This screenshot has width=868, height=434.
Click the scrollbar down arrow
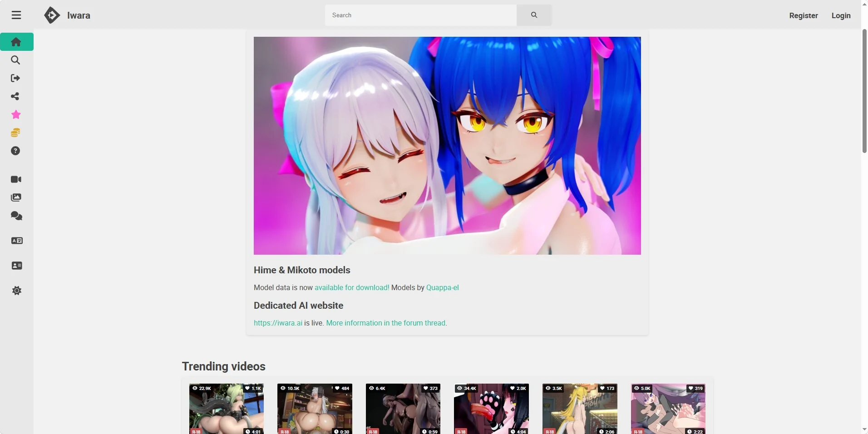[864, 429]
